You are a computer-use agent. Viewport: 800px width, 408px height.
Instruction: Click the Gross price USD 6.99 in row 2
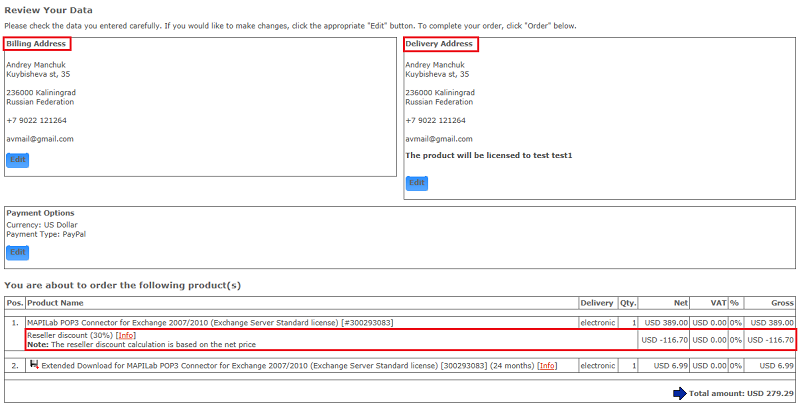pyautogui.click(x=777, y=366)
